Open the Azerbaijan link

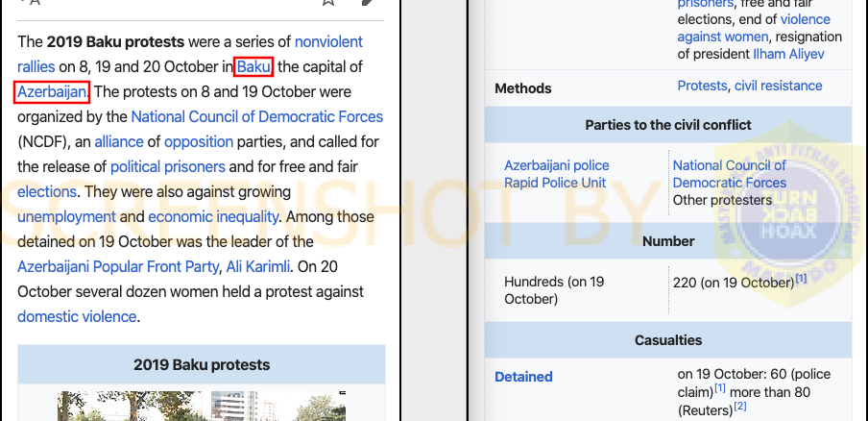tap(52, 92)
